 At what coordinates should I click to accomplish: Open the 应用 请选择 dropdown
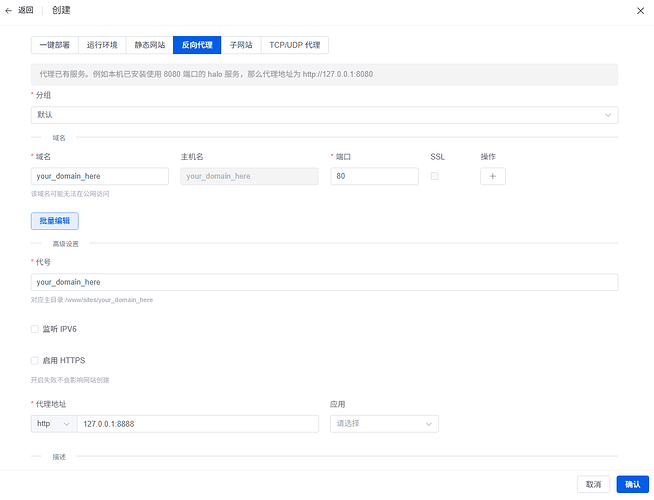384,424
